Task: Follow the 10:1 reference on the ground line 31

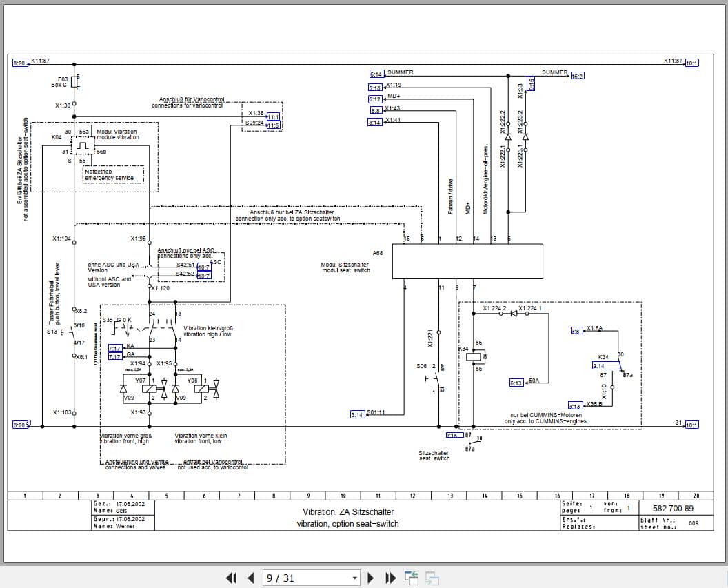Action: click(691, 425)
